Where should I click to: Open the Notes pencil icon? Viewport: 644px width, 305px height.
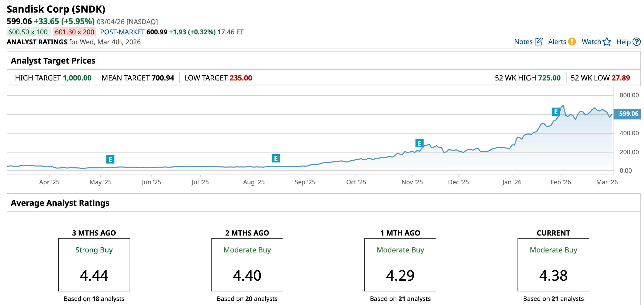click(539, 42)
